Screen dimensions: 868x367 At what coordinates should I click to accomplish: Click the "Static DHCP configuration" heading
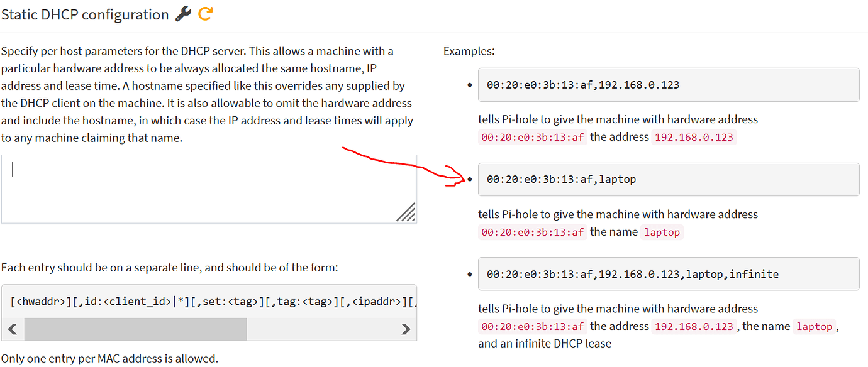(85, 14)
